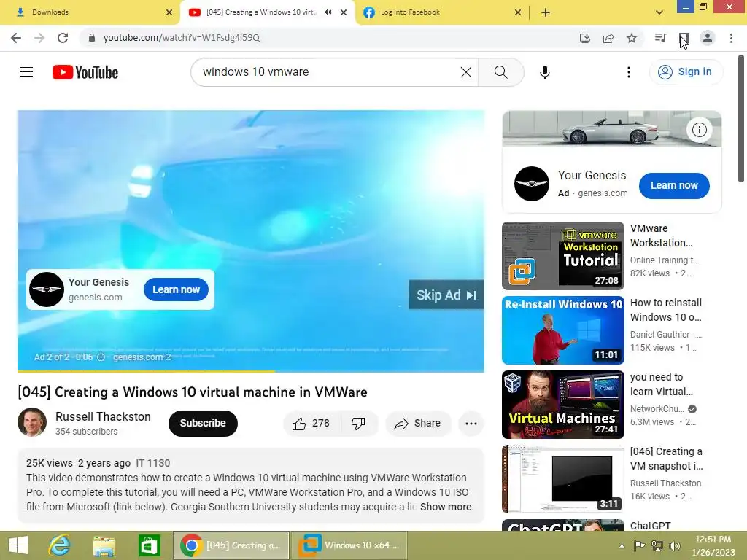Click the Sign in button

pos(685,72)
